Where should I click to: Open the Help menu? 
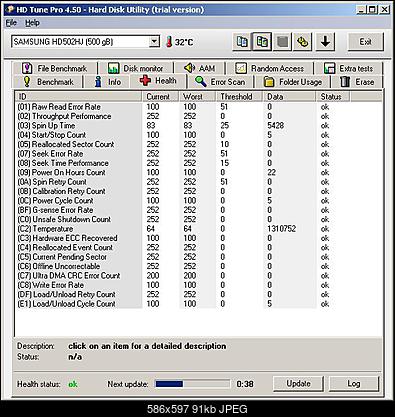point(32,23)
